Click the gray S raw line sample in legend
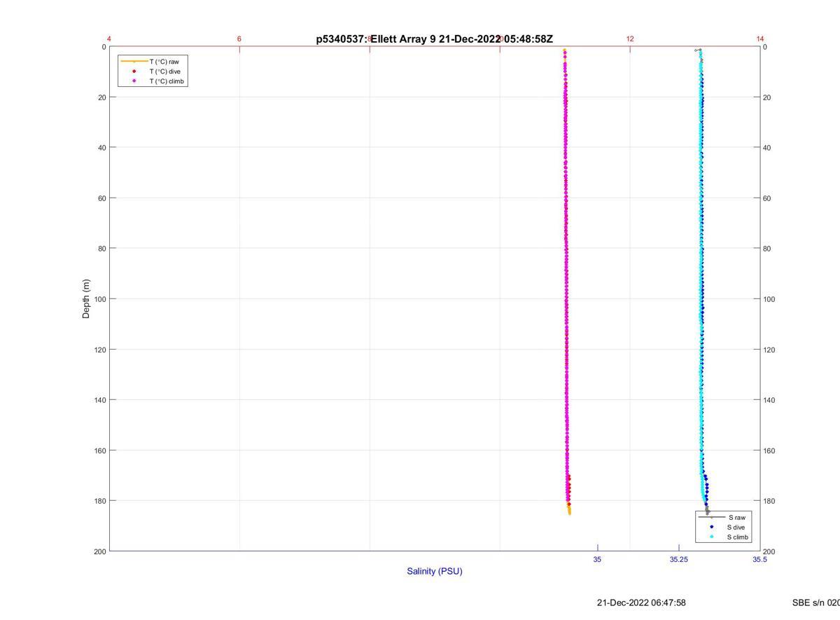 [712, 517]
